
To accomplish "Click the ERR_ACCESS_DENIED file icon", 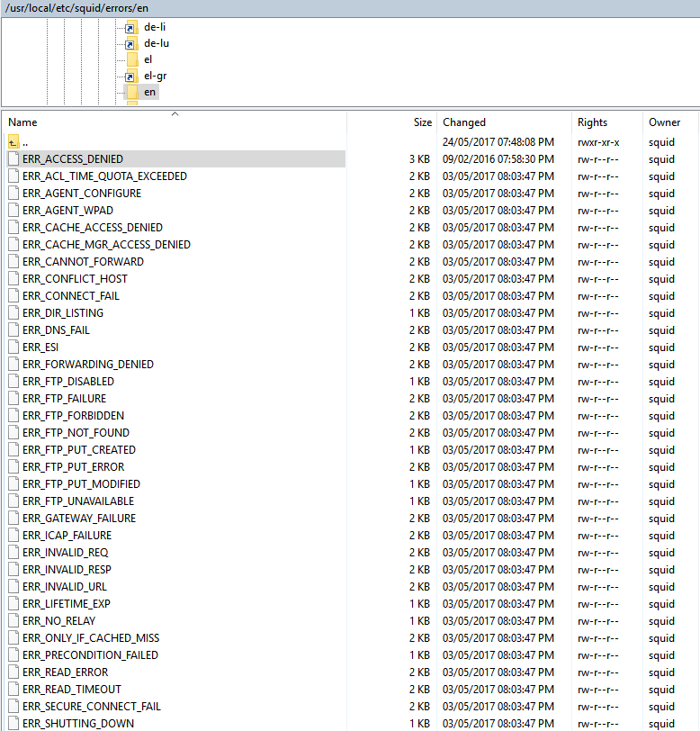I will tap(13, 159).
